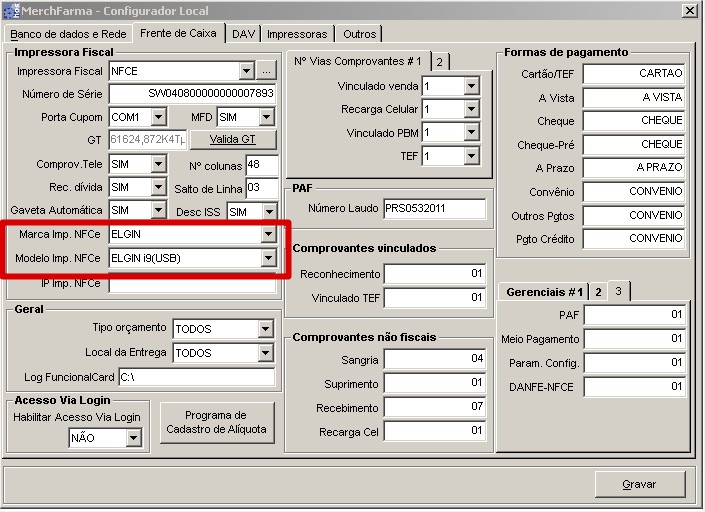The width and height of the screenshot is (705, 512).
Task: Toggle the Gaveta Automática SIM dropdown
Action: [158, 210]
